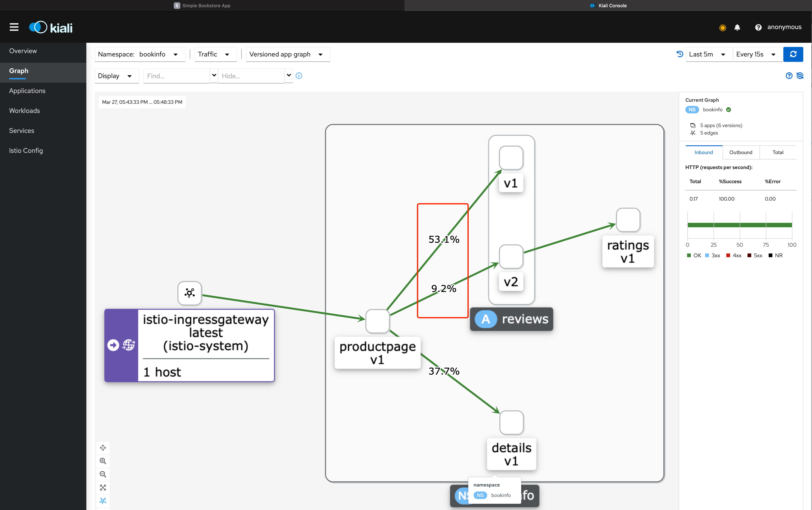The width and height of the screenshot is (812, 510).
Task: Click the 53.1% edge label
Action: point(444,239)
